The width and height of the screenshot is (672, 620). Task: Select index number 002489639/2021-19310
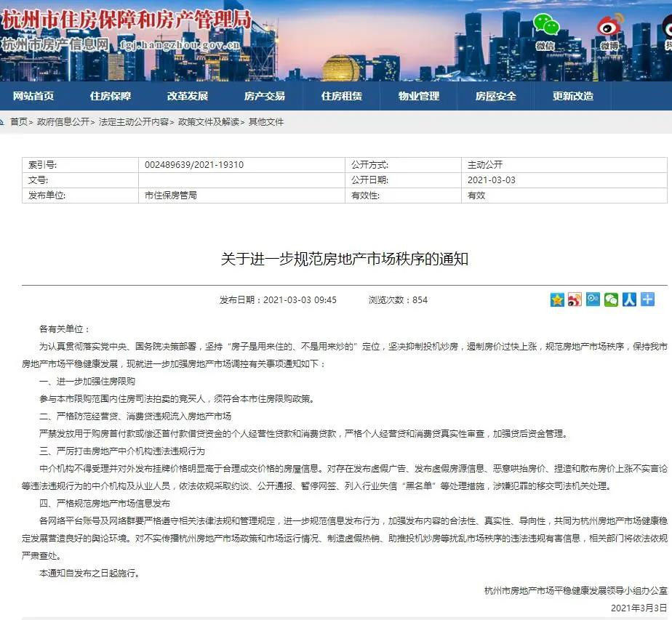pyautogui.click(x=194, y=165)
